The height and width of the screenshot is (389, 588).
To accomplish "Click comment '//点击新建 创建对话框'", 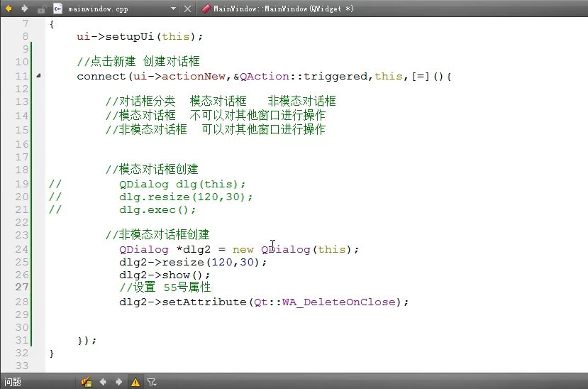I will pyautogui.click(x=138, y=61).
